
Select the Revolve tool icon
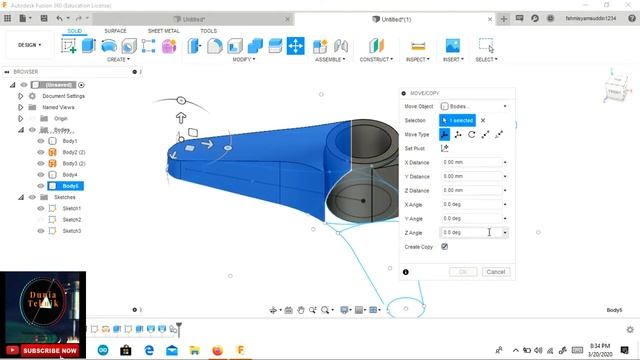coord(109,46)
